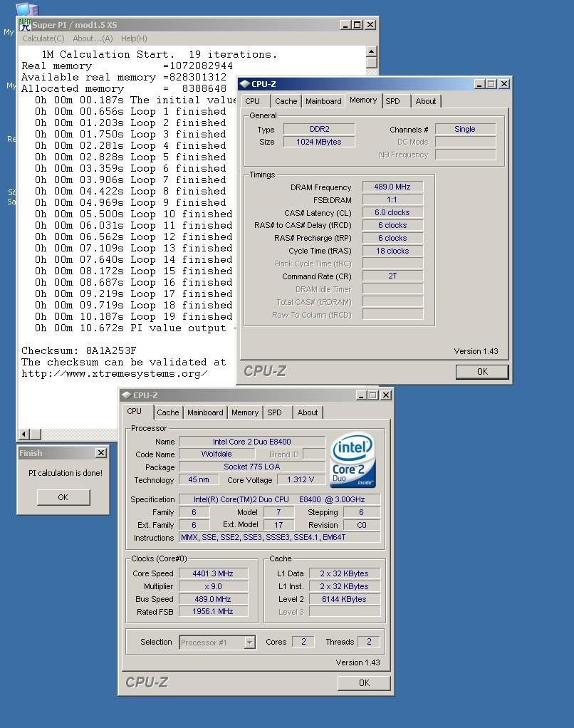Click OK in CPU-Z Memory window

pos(482,372)
